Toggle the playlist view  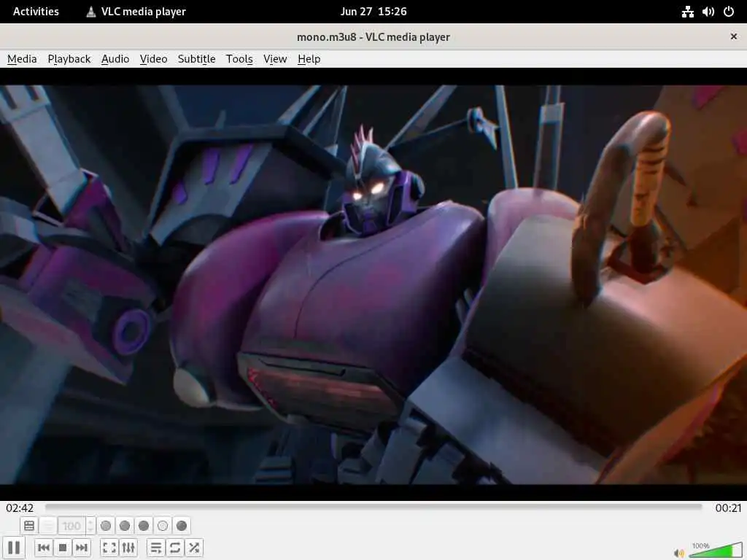click(156, 548)
